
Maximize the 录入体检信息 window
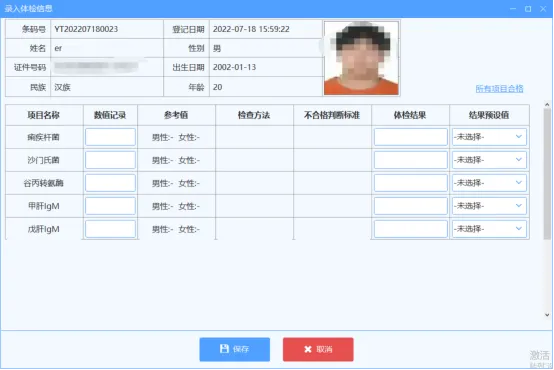[x=528, y=8]
